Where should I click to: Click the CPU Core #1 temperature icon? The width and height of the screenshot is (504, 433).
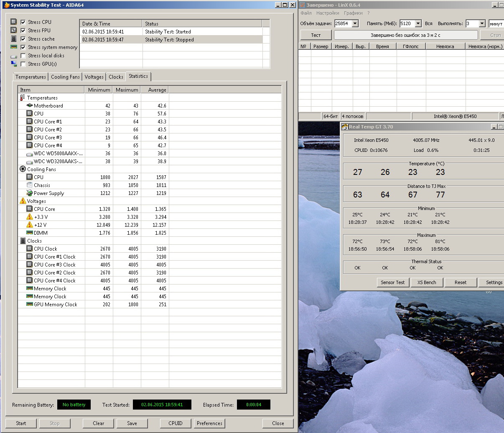pyautogui.click(x=29, y=121)
